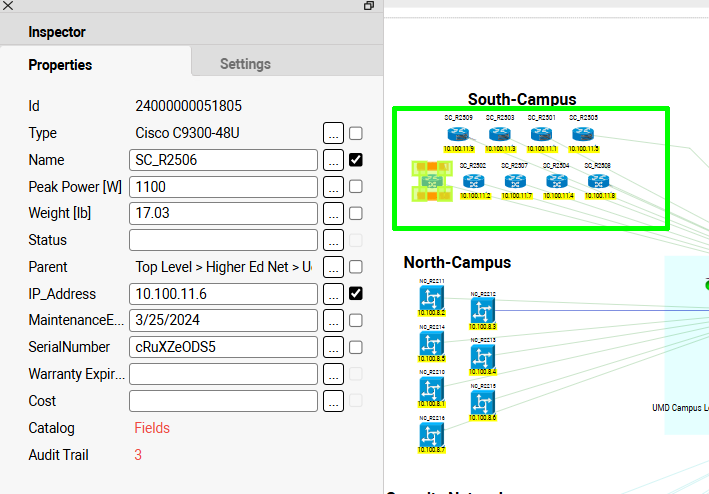This screenshot has width=709, height=494.
Task: Open the Audit Trail count link
Action: click(139, 455)
